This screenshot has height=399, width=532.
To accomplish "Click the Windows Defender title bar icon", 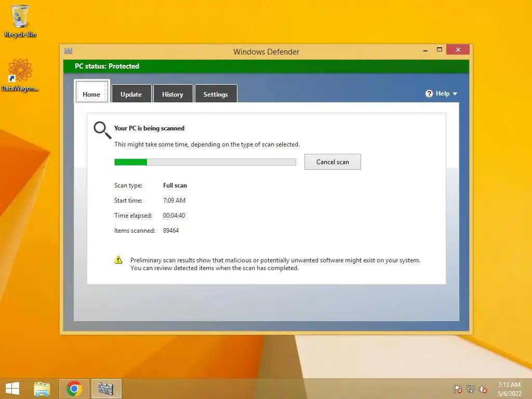I will pos(68,51).
